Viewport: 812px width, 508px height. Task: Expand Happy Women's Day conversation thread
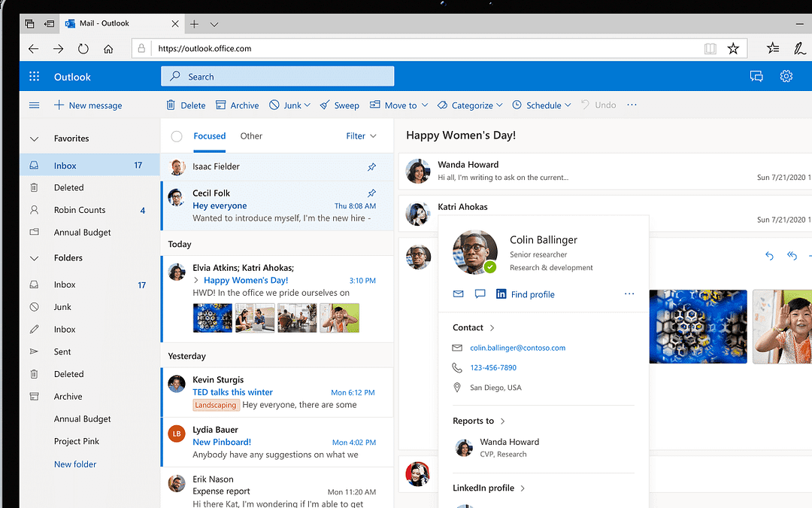click(x=195, y=280)
